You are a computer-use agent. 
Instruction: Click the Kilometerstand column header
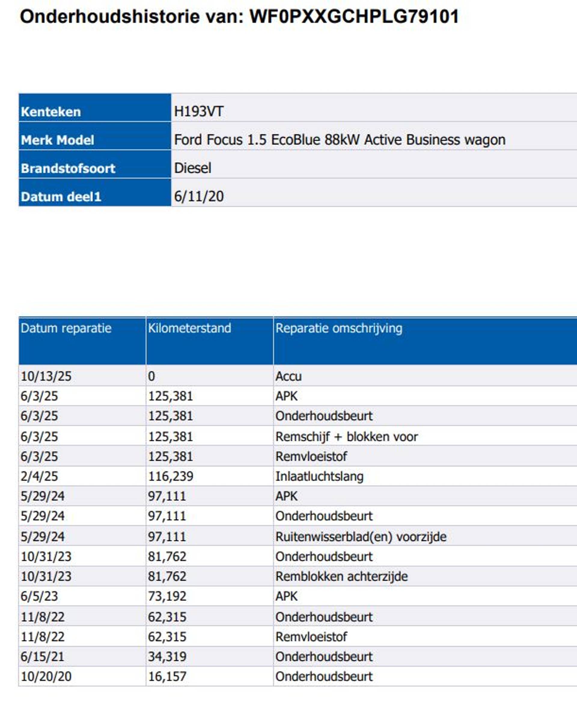[189, 328]
